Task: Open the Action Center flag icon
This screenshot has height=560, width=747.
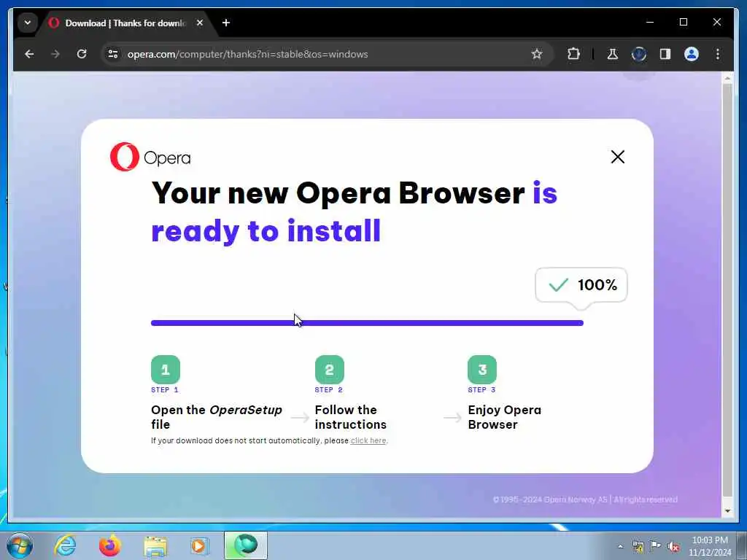Action: (656, 547)
